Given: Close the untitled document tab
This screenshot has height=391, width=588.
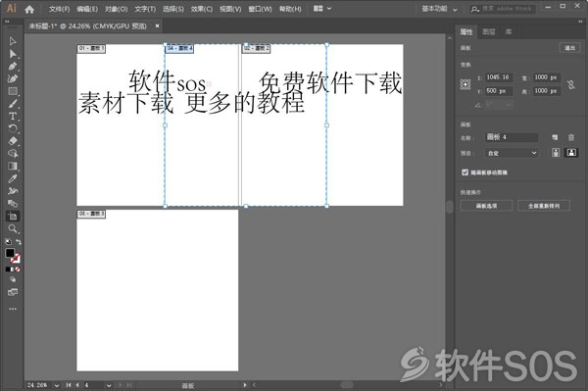Looking at the screenshot, I should [157, 25].
